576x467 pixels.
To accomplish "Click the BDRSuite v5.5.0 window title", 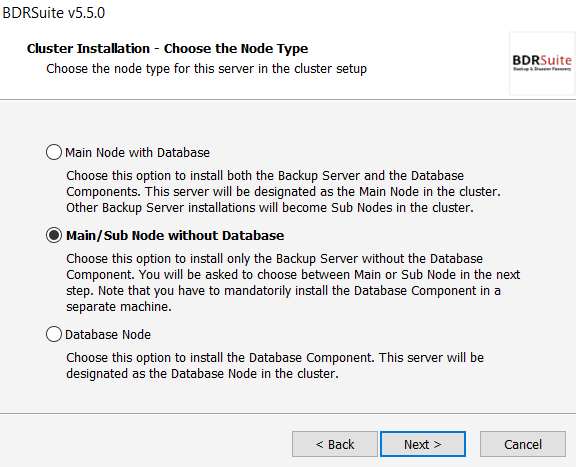I will coord(54,13).
